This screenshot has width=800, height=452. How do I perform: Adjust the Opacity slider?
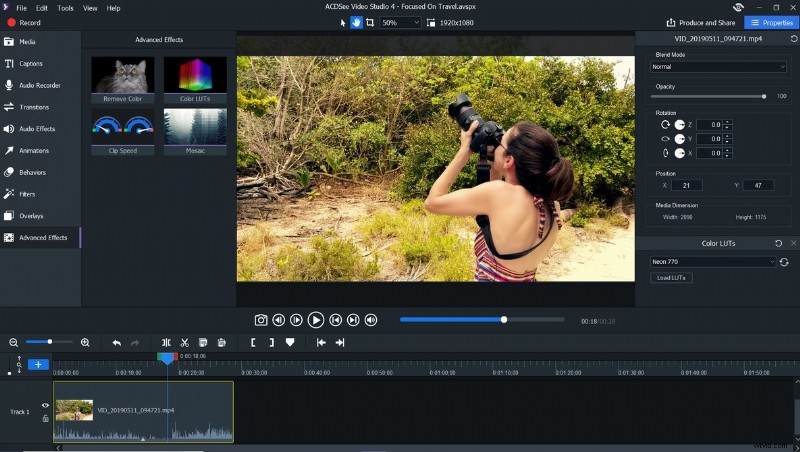coord(708,96)
